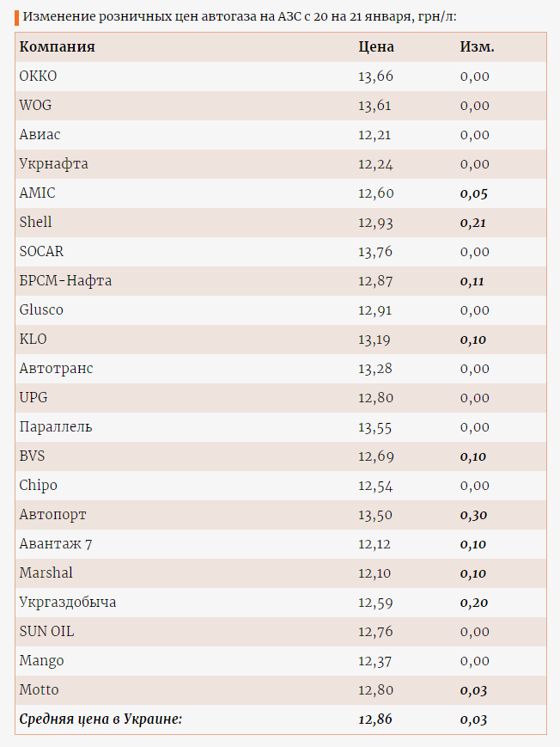Click KLO change value 0,10

[473, 340]
